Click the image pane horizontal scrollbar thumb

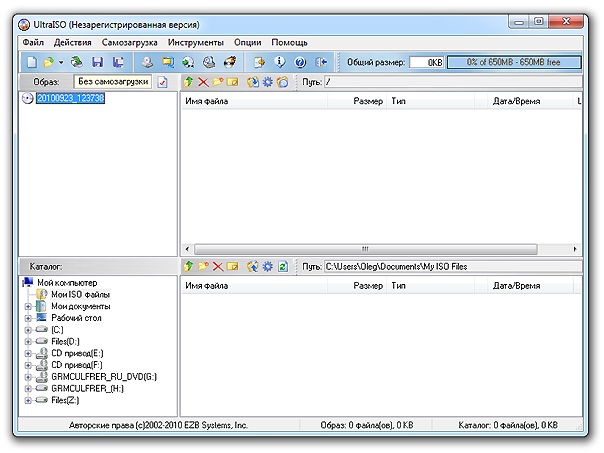pyautogui.click(x=366, y=249)
